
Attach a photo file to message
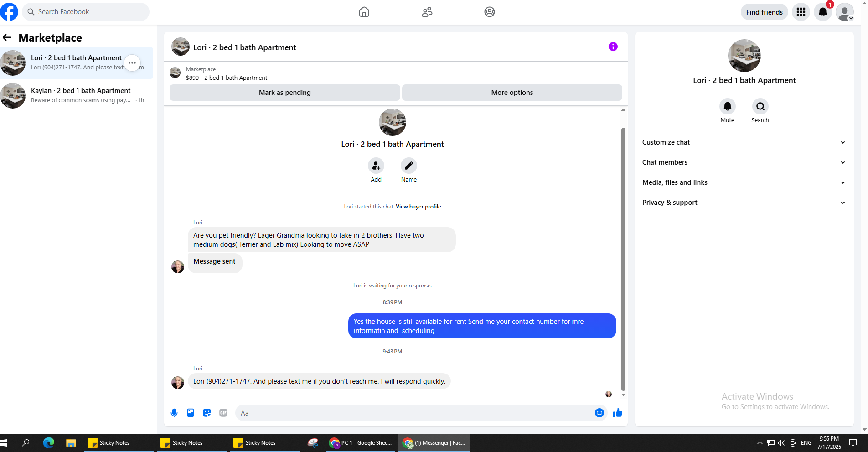(x=191, y=413)
